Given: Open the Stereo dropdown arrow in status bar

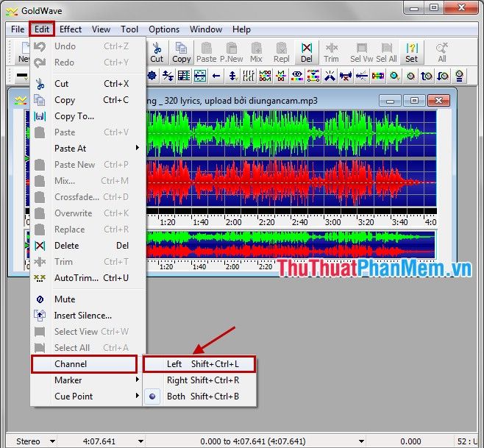Looking at the screenshot, I should pyautogui.click(x=52, y=441).
